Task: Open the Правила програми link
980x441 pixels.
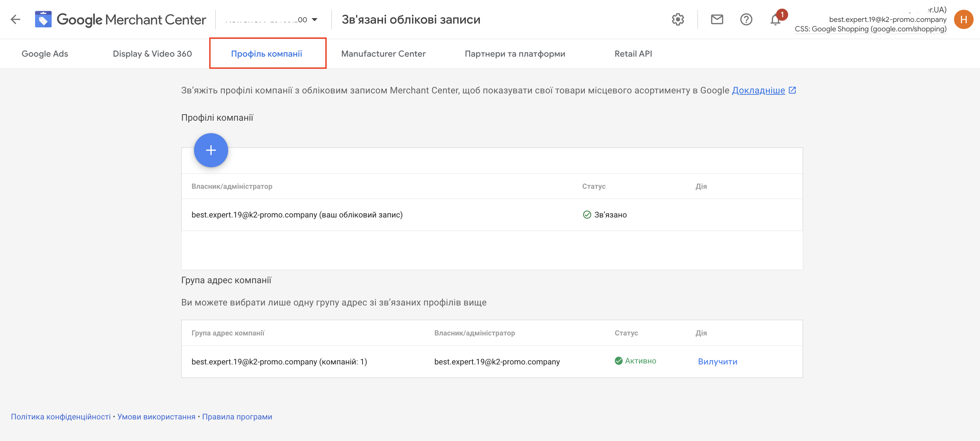Action: click(237, 417)
